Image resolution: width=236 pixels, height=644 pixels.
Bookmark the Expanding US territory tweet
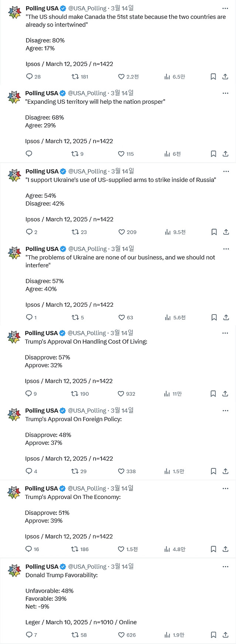[213, 154]
